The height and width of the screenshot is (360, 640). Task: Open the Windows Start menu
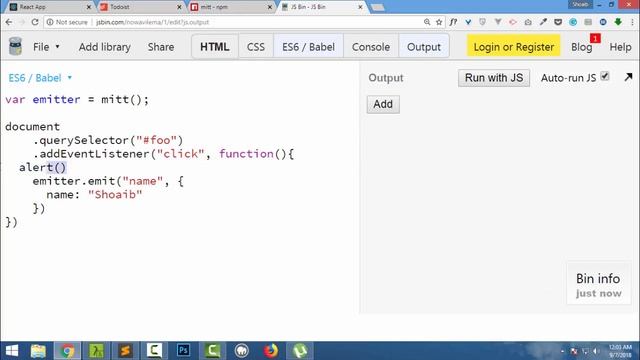click(x=12, y=351)
